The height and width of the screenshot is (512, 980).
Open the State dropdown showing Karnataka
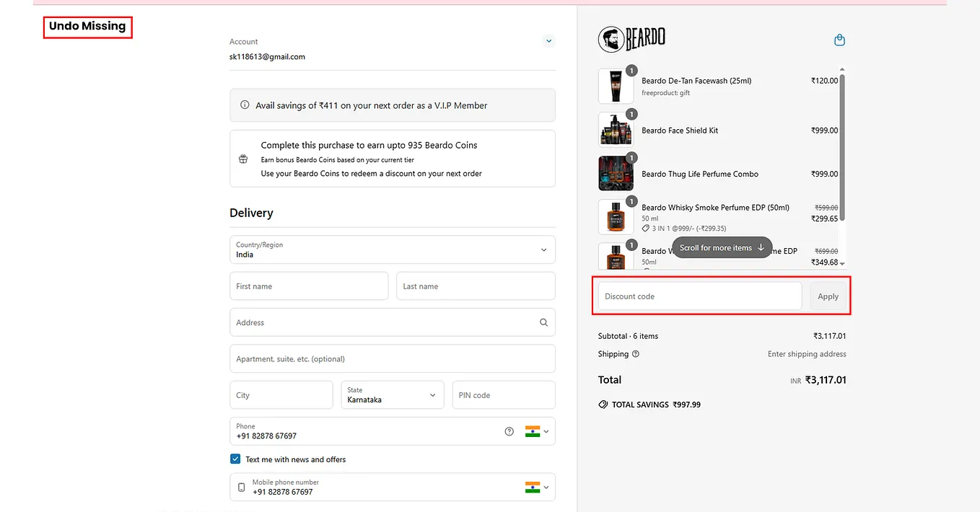point(393,395)
